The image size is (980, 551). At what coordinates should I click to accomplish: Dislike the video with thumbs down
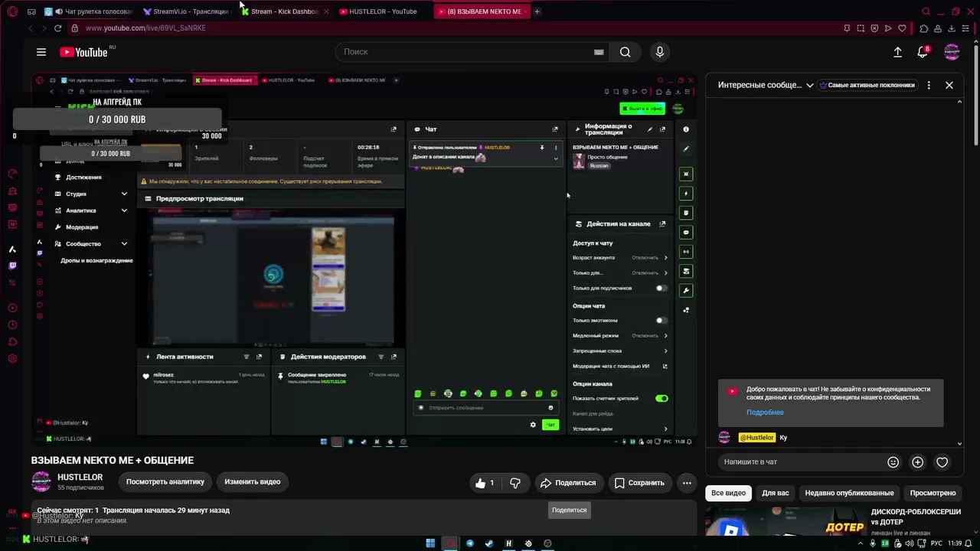click(x=515, y=483)
